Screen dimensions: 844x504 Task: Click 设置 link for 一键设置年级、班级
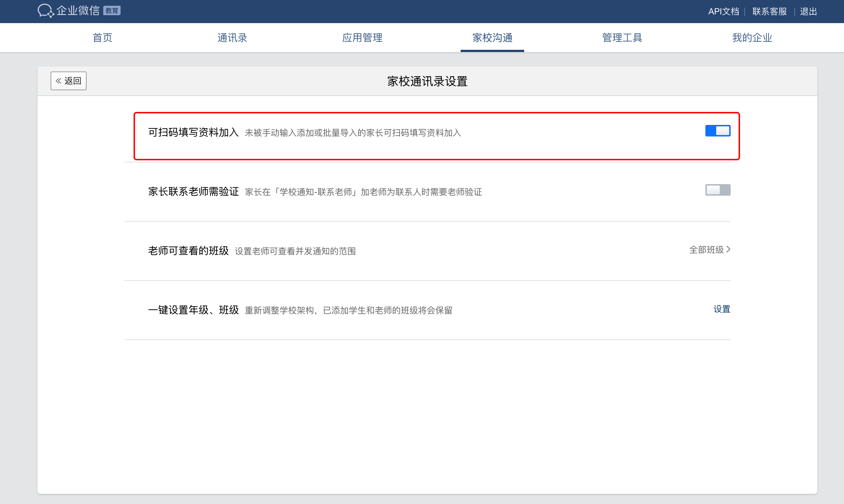click(x=722, y=309)
